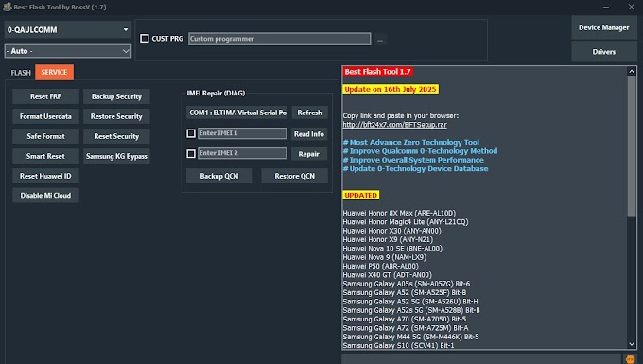
Task: Click Backup Security
Action: click(x=116, y=96)
